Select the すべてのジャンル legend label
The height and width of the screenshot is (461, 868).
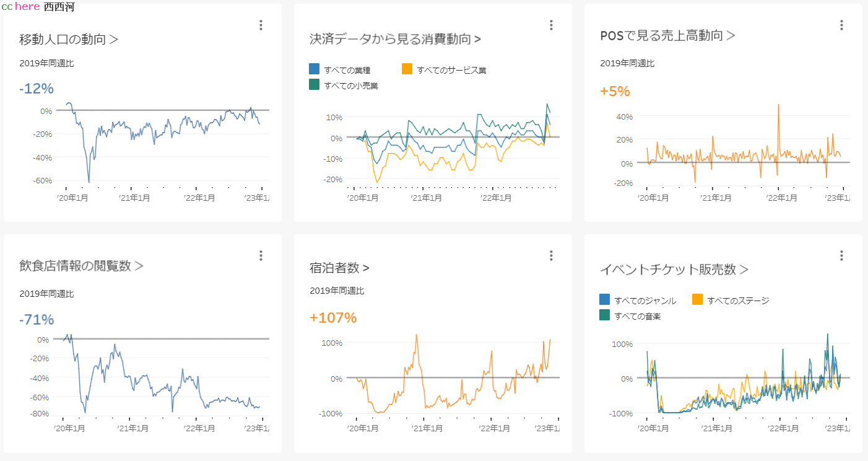coord(645,301)
